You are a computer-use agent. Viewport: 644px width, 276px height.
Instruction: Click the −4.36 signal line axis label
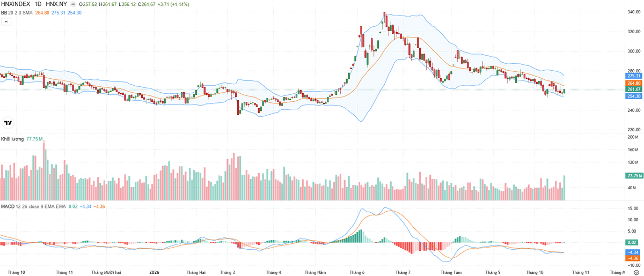click(634, 258)
